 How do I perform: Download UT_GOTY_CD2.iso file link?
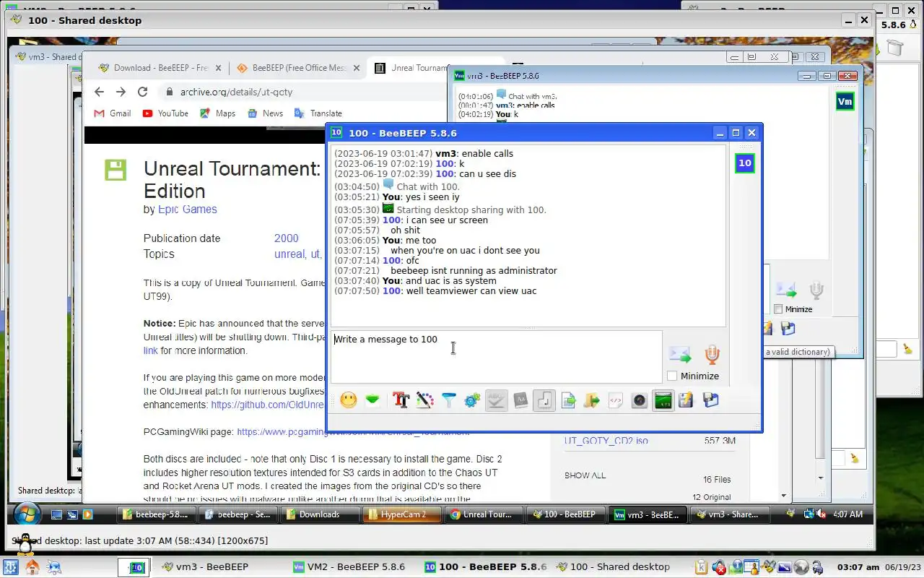point(606,441)
